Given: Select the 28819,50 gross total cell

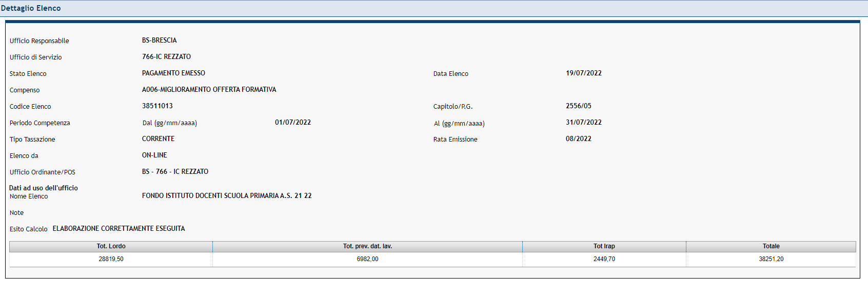Looking at the screenshot, I should [111, 259].
